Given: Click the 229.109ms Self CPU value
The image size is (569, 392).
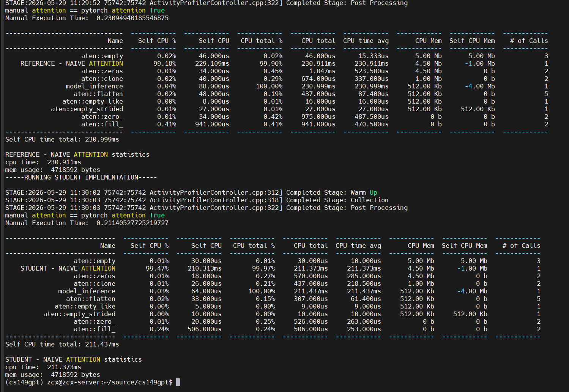Looking at the screenshot, I should [x=212, y=63].
